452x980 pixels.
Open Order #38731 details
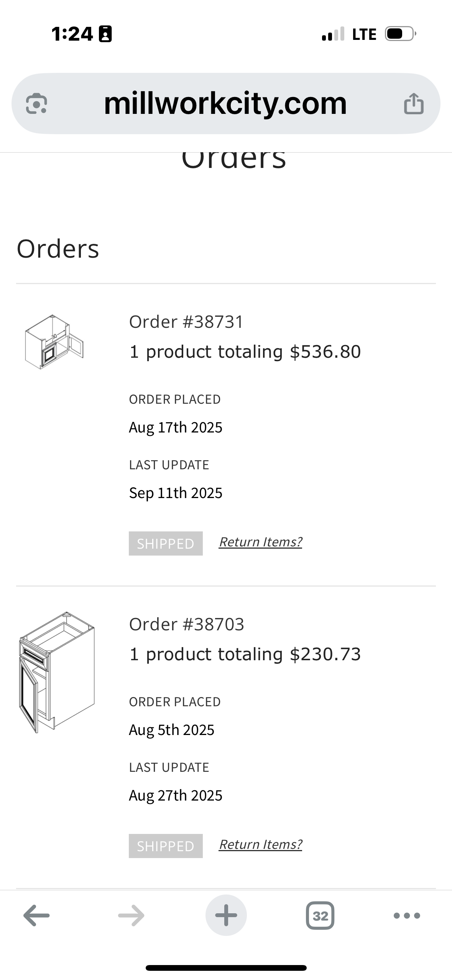(x=186, y=322)
